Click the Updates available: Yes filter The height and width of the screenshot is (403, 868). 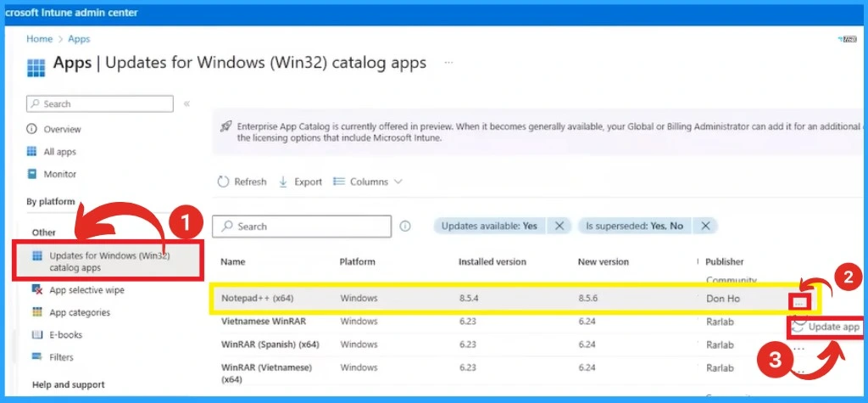click(x=489, y=227)
